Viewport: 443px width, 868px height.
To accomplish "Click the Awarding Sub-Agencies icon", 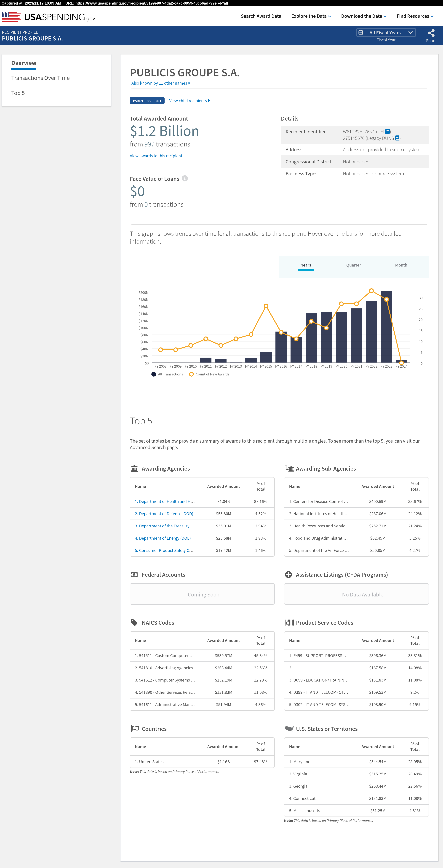I will tap(289, 469).
